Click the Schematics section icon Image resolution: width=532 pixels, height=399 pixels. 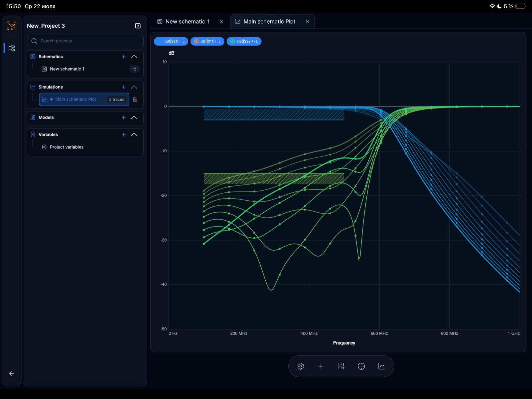33,57
